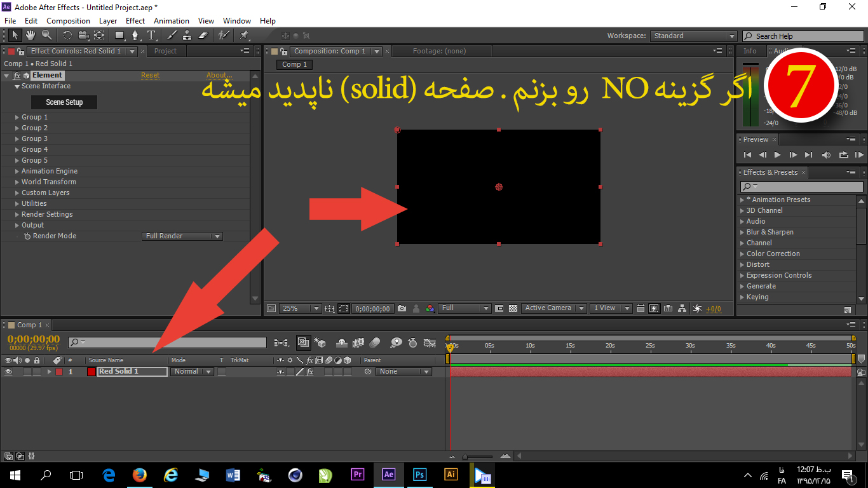
Task: Toggle the Draft 3D button in timeline
Action: 320,342
